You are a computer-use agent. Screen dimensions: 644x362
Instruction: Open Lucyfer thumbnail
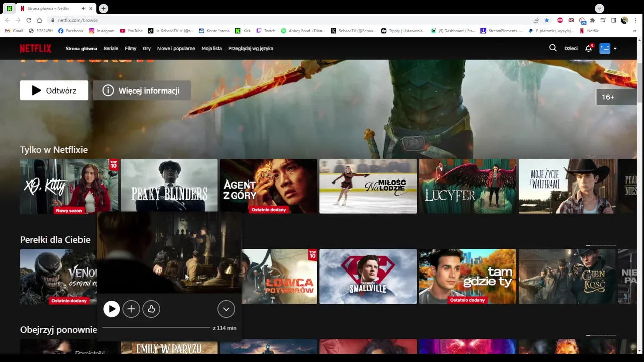(x=467, y=186)
